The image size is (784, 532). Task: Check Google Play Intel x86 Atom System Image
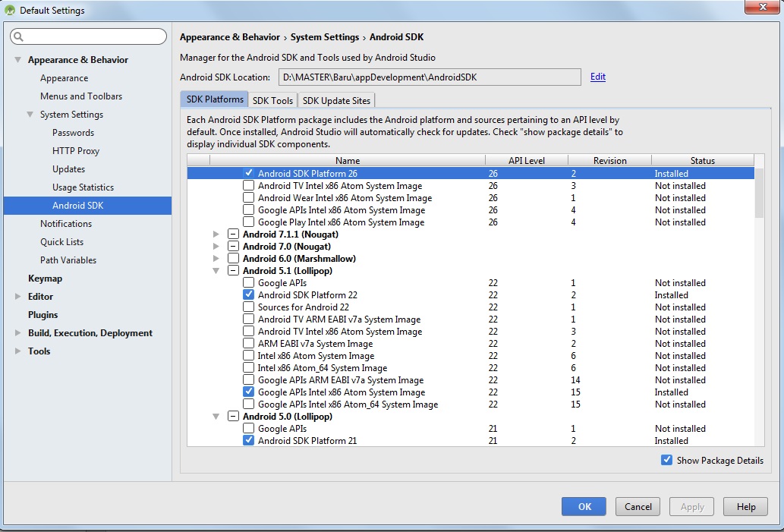coord(248,222)
